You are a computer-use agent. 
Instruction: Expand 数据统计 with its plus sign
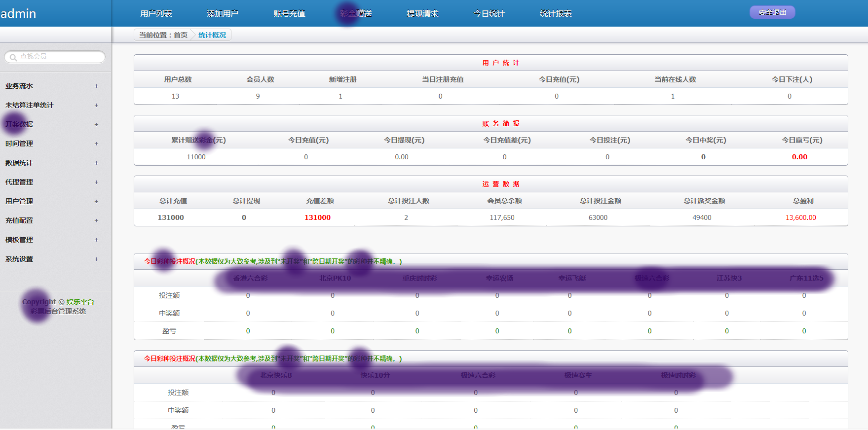(96, 163)
